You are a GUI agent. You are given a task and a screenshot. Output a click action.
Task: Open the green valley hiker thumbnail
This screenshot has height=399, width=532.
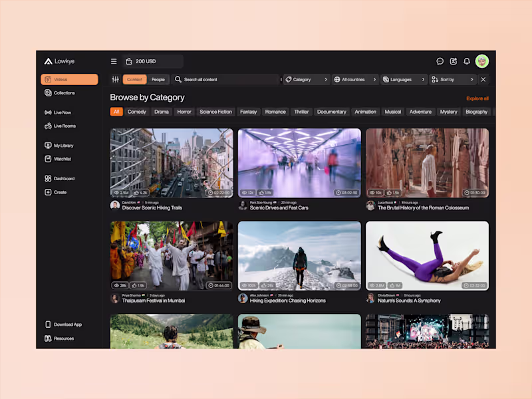coord(172,331)
